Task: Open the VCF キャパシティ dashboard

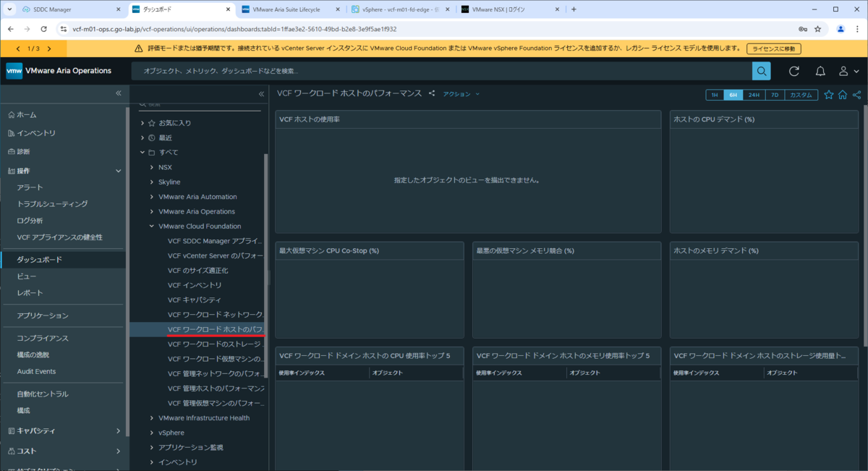Action: (x=195, y=300)
